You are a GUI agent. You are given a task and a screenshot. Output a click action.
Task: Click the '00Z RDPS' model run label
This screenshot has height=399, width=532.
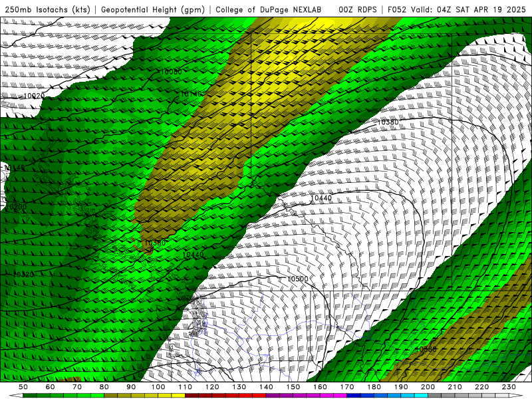click(357, 10)
